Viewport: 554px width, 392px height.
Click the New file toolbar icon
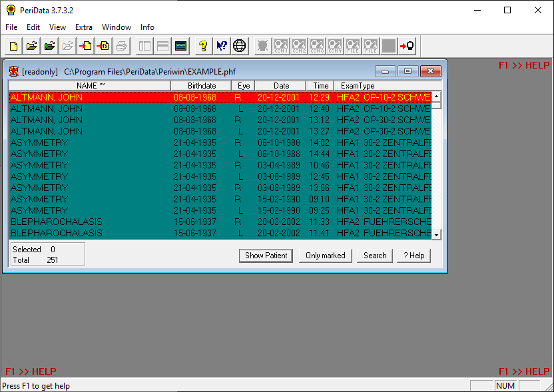14,46
